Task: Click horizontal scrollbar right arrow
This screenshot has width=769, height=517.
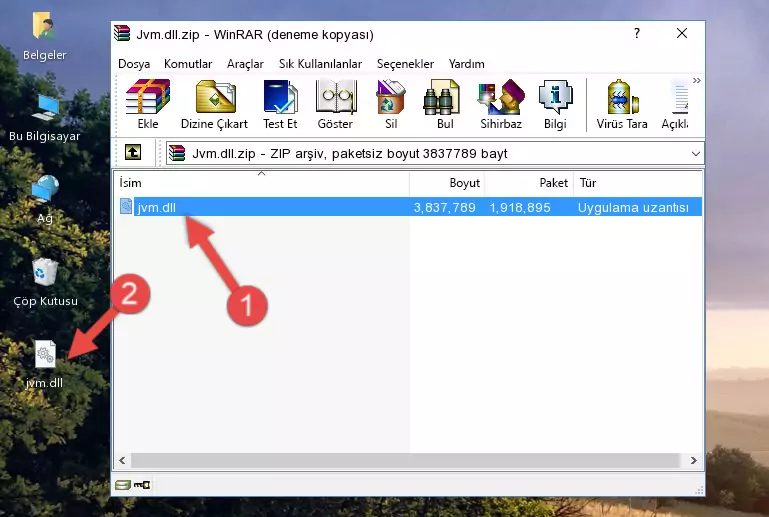Action: coord(693,460)
